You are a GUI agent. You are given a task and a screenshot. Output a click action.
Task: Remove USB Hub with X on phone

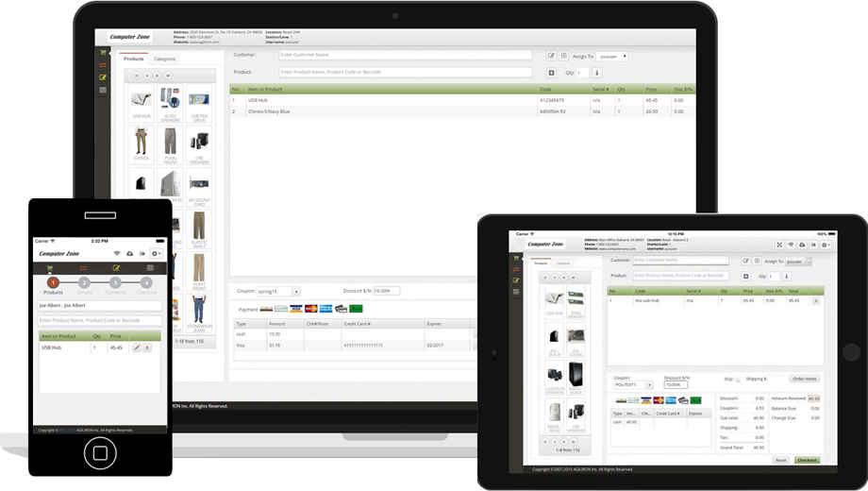(x=147, y=347)
